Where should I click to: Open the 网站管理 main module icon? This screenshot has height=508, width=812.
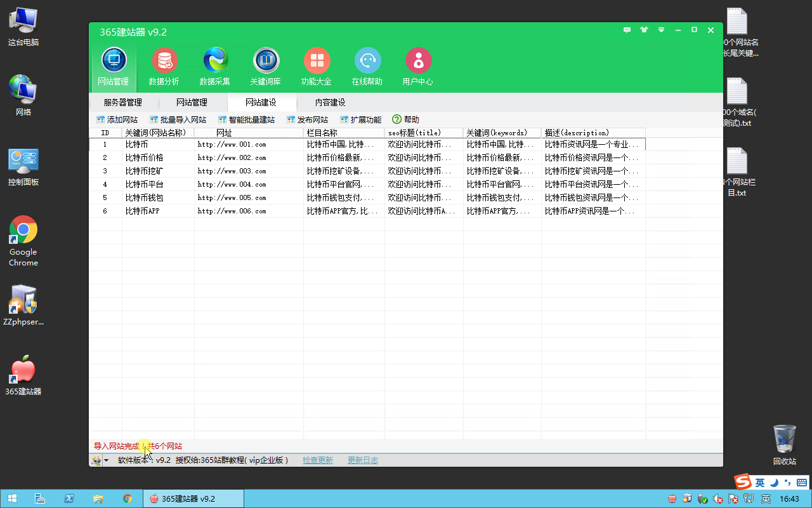tap(114, 67)
